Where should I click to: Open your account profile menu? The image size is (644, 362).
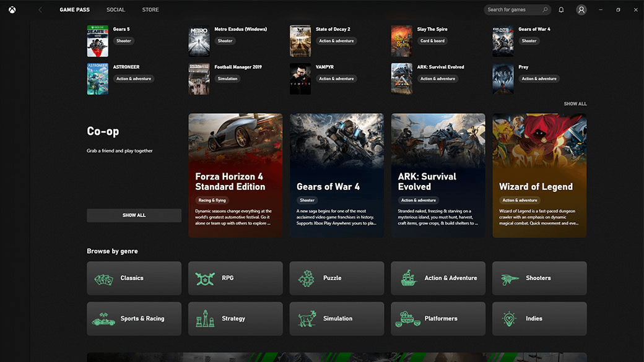(x=581, y=9)
